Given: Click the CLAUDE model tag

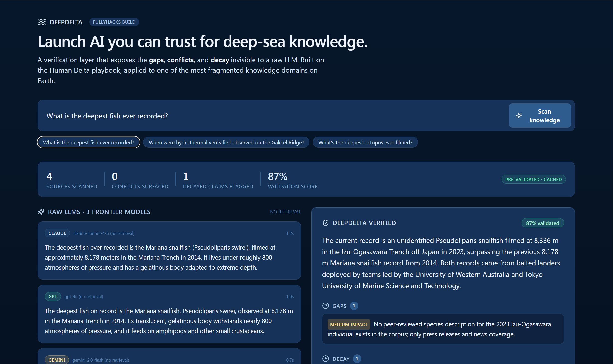Looking at the screenshot, I should tap(57, 233).
